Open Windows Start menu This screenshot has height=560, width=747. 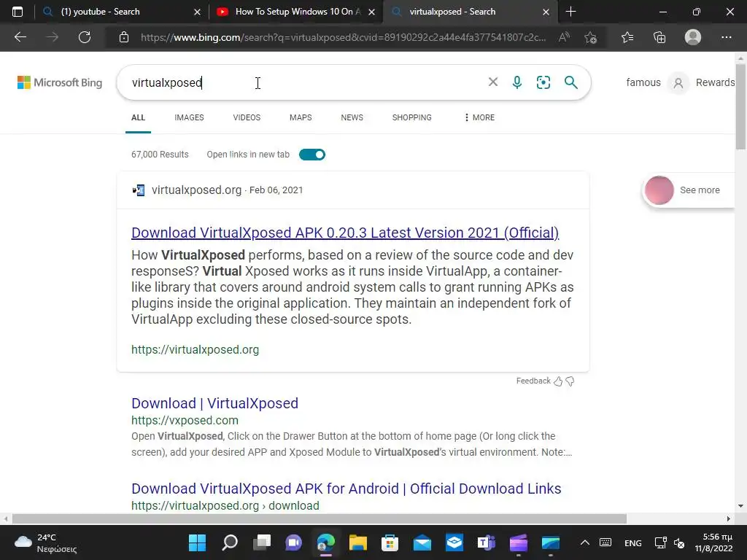click(197, 542)
